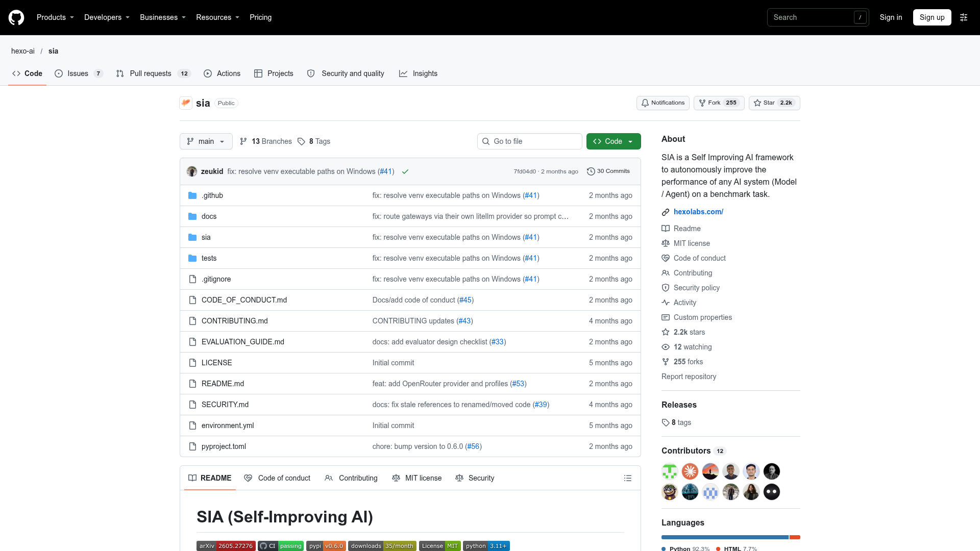Open the README outline icon
The image size is (980, 551).
[628, 478]
